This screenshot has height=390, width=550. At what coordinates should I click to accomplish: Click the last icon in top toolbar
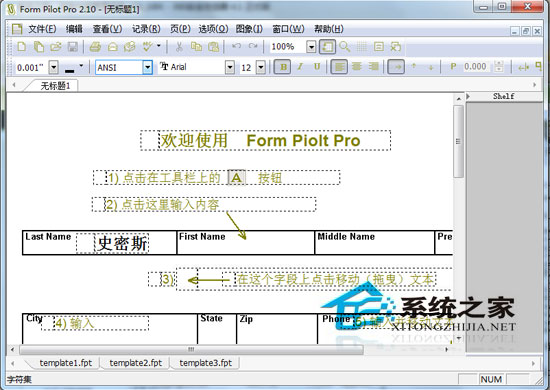[396, 47]
